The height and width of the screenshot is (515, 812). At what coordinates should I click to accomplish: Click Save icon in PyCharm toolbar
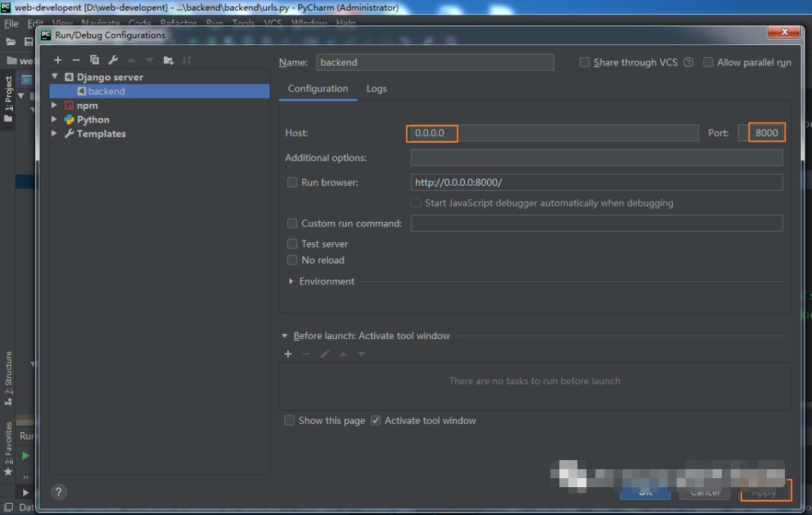point(29,42)
